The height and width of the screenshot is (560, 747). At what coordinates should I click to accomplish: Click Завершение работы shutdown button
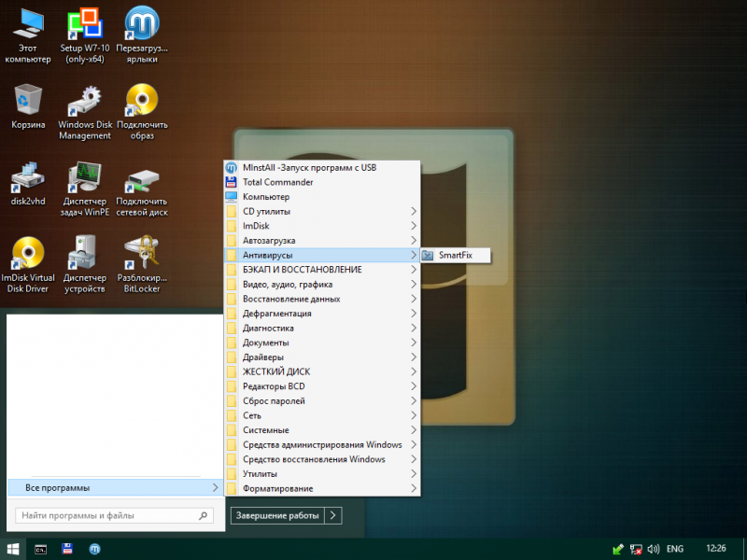point(277,515)
